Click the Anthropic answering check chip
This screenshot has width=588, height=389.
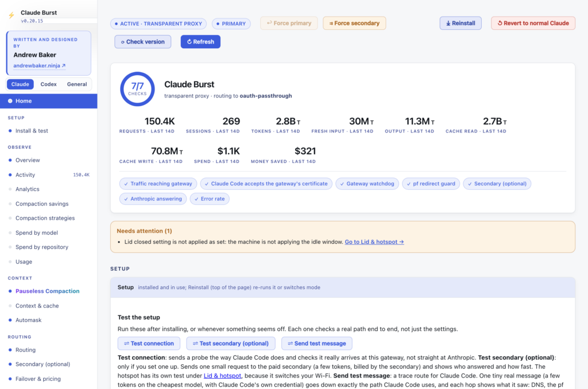(x=153, y=199)
